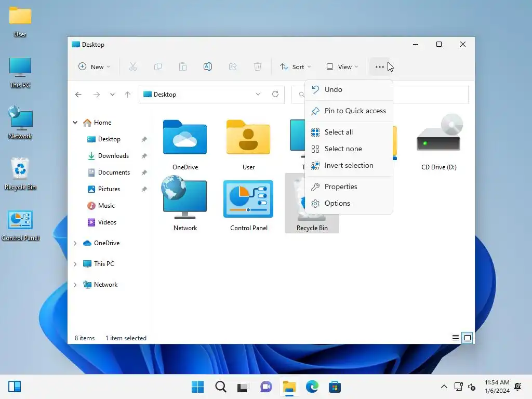Open Task View on the taskbar
The height and width of the screenshot is (399, 532).
[242, 387]
